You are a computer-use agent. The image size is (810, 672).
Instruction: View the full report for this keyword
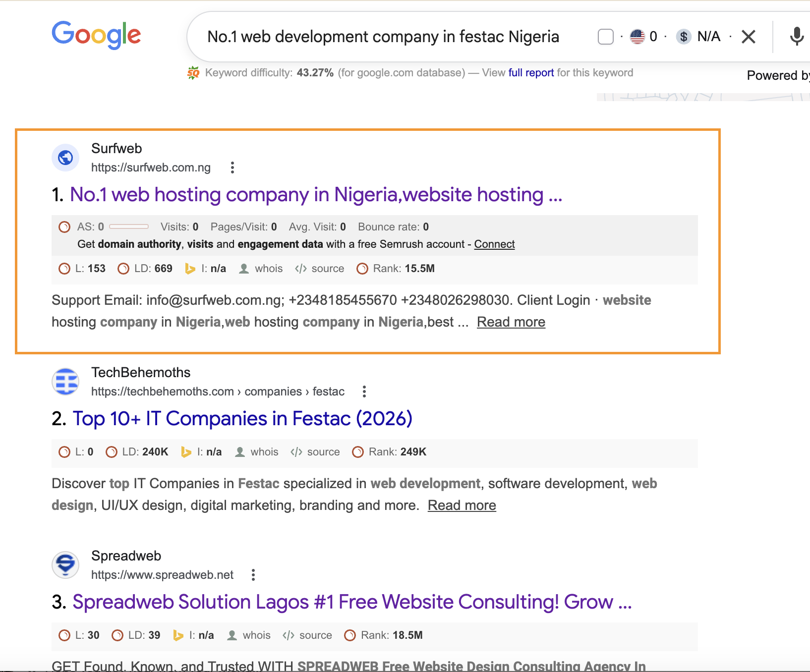click(531, 72)
